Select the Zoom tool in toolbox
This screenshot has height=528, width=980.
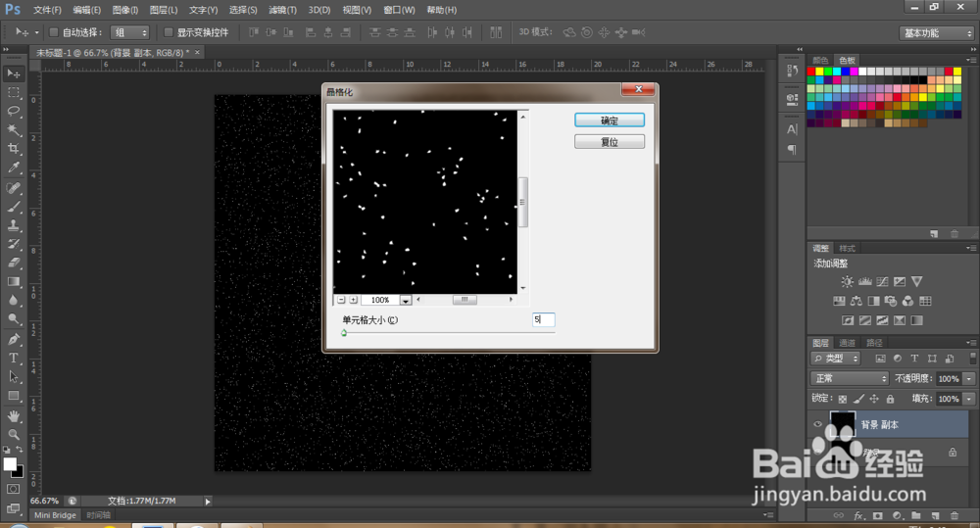(x=13, y=434)
